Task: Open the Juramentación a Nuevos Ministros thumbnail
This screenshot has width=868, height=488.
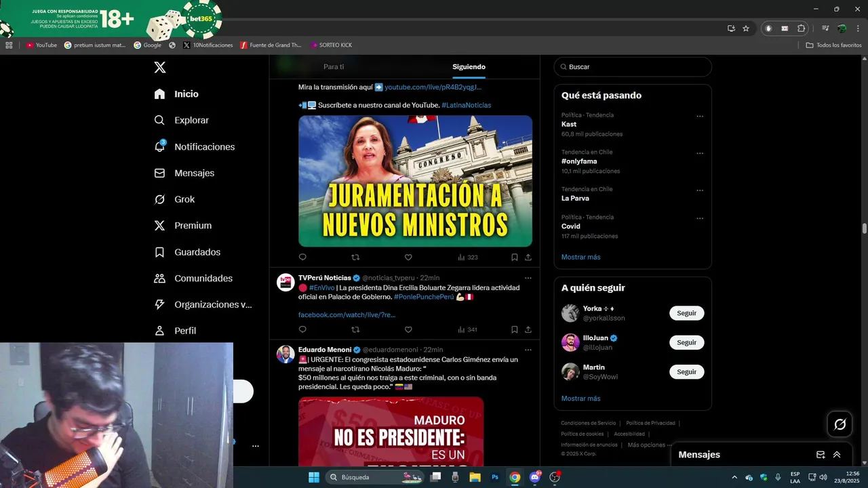Action: (415, 181)
